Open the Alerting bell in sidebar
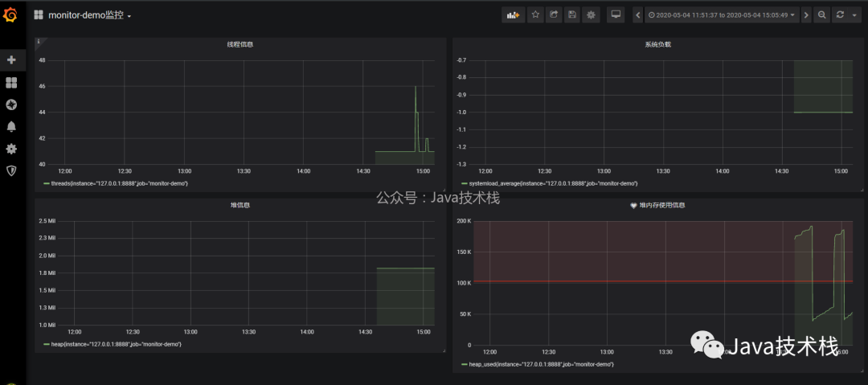This screenshot has height=385, width=868. [11, 126]
